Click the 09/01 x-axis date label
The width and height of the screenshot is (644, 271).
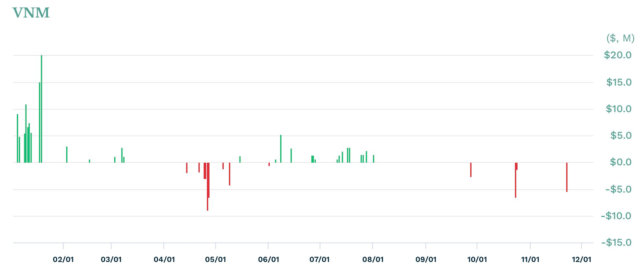[x=426, y=260]
